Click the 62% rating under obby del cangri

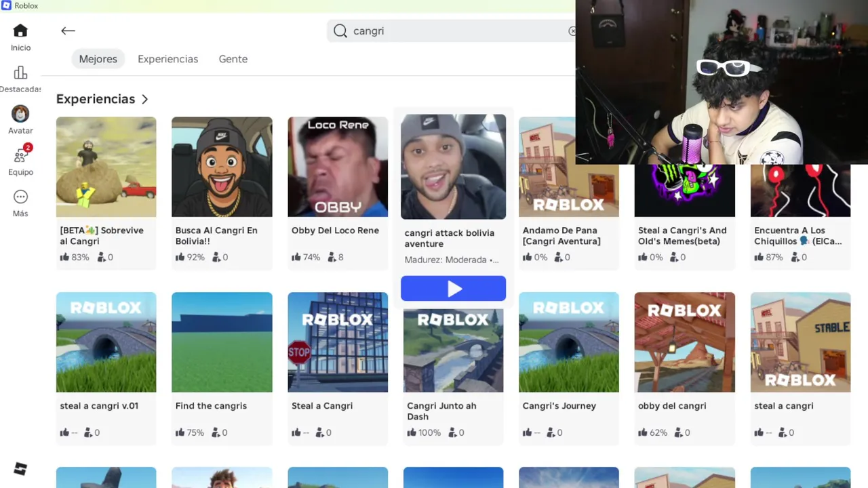[x=658, y=432]
